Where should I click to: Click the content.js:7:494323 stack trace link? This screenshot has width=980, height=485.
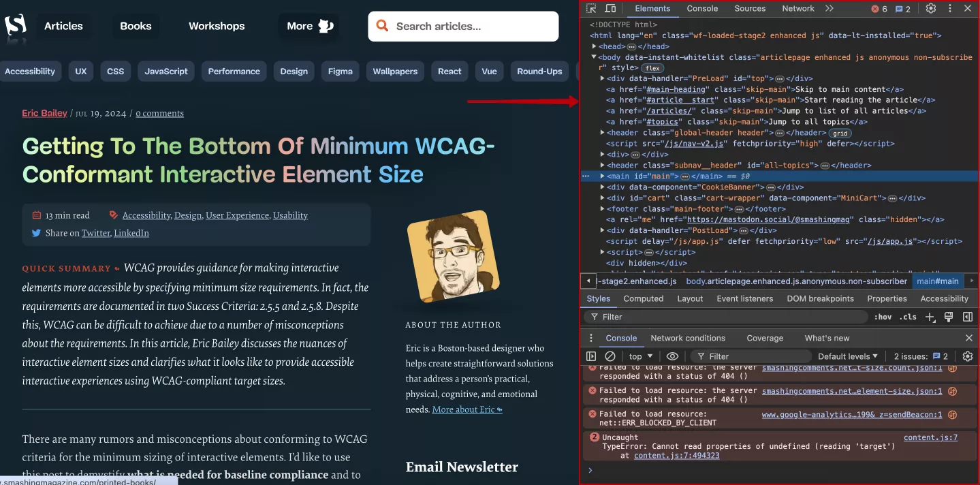676,456
